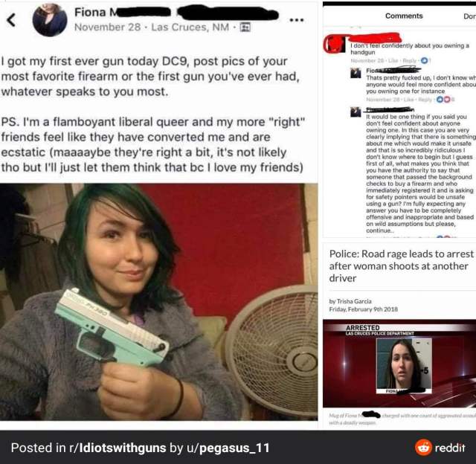Screen dimensions: 476x464
Task: Reply to the 'owning a handgun' comment
Action: pyautogui.click(x=410, y=61)
